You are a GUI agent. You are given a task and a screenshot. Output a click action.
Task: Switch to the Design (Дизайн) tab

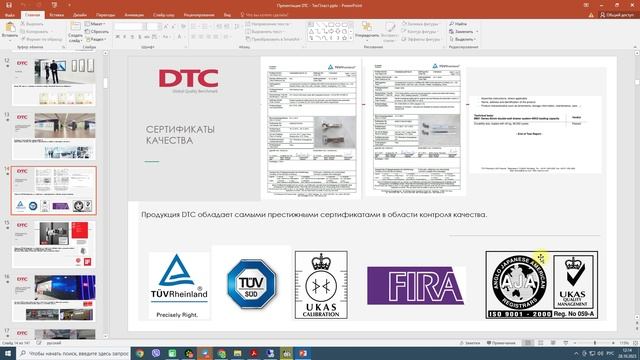[80, 15]
